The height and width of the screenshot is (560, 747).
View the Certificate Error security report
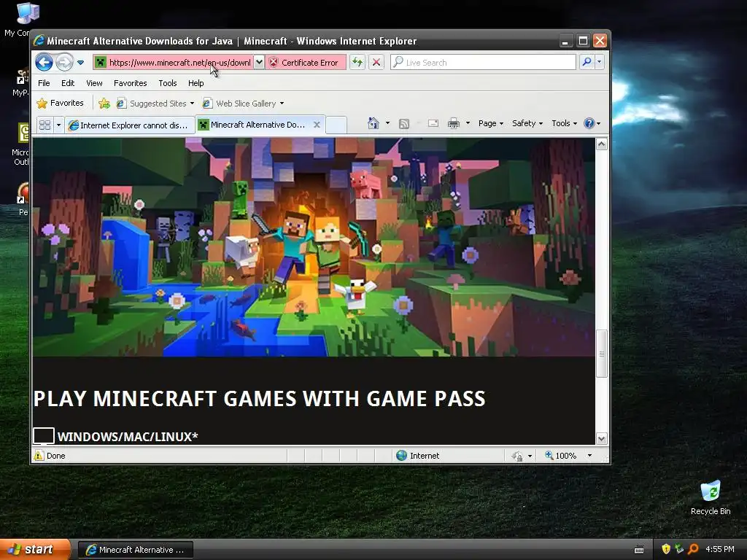tap(306, 63)
